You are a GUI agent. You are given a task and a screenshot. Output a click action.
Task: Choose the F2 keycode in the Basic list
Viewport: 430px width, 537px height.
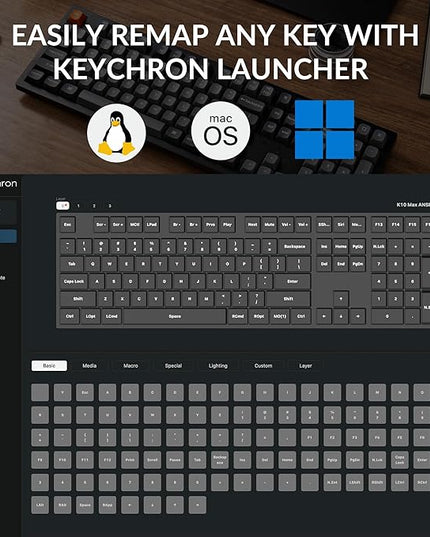(332, 438)
